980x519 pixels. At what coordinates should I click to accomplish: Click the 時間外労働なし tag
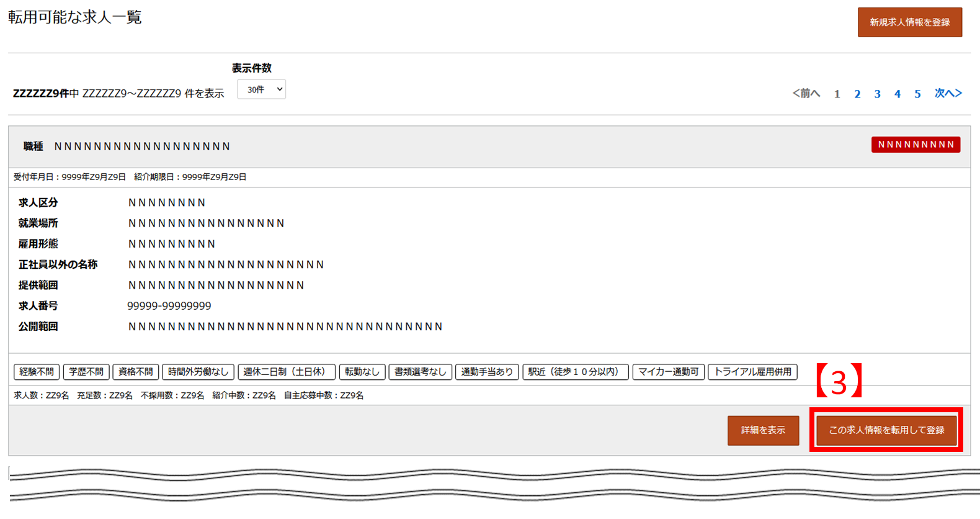tap(198, 372)
